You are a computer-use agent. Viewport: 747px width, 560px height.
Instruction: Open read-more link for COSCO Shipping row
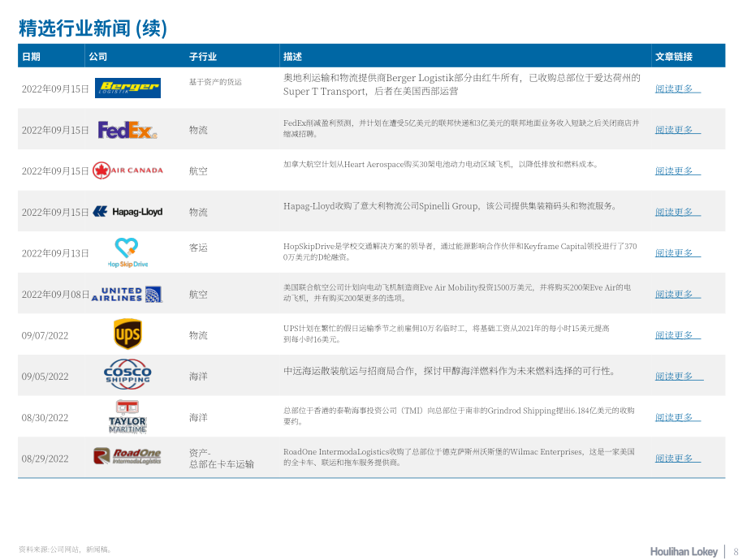pos(679,377)
